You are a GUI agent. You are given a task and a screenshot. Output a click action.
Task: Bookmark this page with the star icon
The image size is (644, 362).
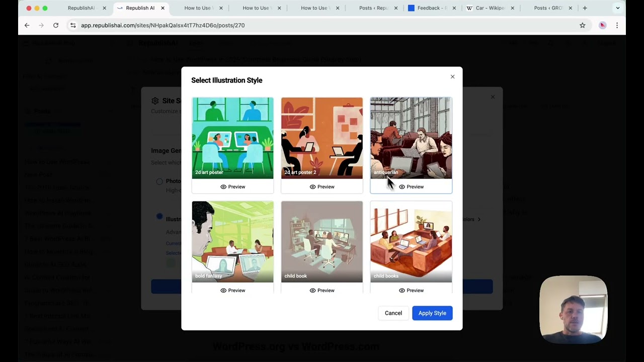click(583, 25)
